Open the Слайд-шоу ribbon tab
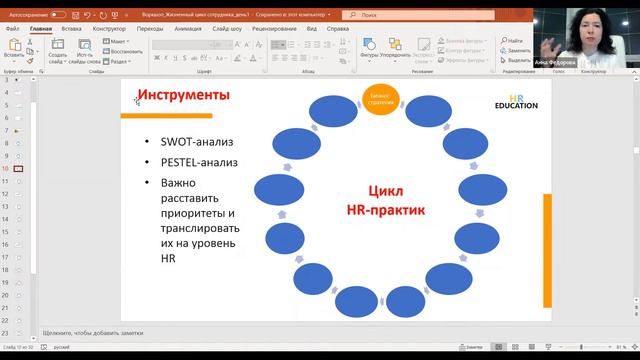 click(227, 29)
